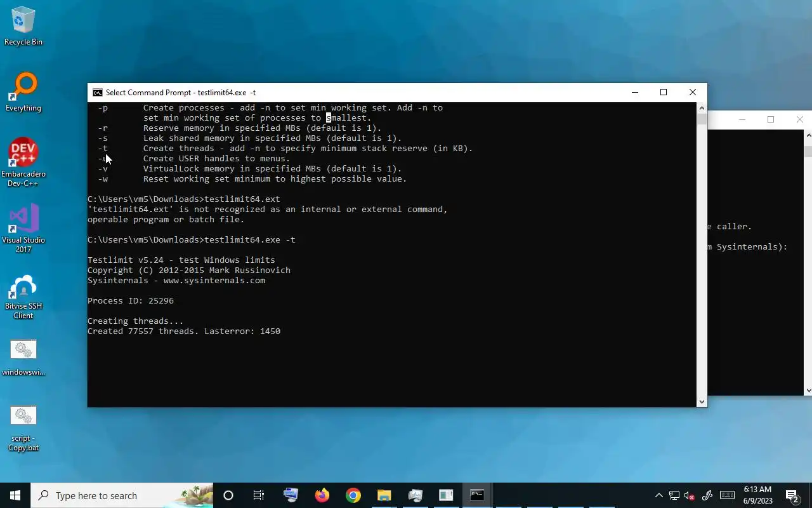812x508 pixels.
Task: Click 'www.sysinternals.com' text in console
Action: pyautogui.click(x=214, y=280)
